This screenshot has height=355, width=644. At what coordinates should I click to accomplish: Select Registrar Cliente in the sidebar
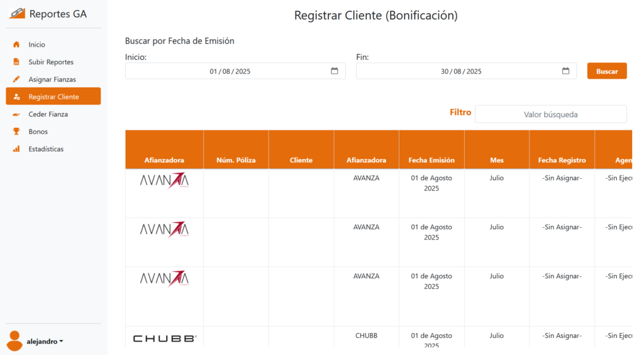point(53,97)
